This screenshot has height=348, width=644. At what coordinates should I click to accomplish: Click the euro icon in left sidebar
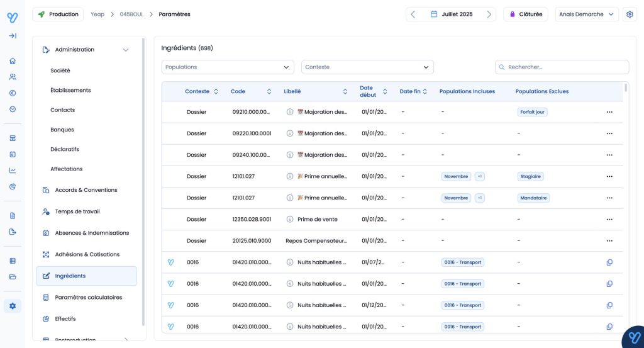13,93
